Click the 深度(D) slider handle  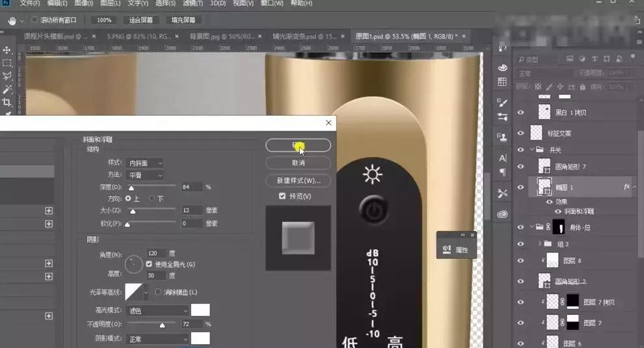coord(131,188)
